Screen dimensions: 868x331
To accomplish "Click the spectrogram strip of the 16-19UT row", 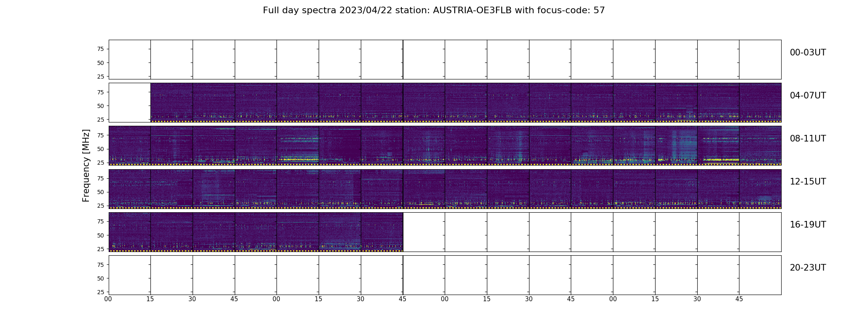I will 256,232.
